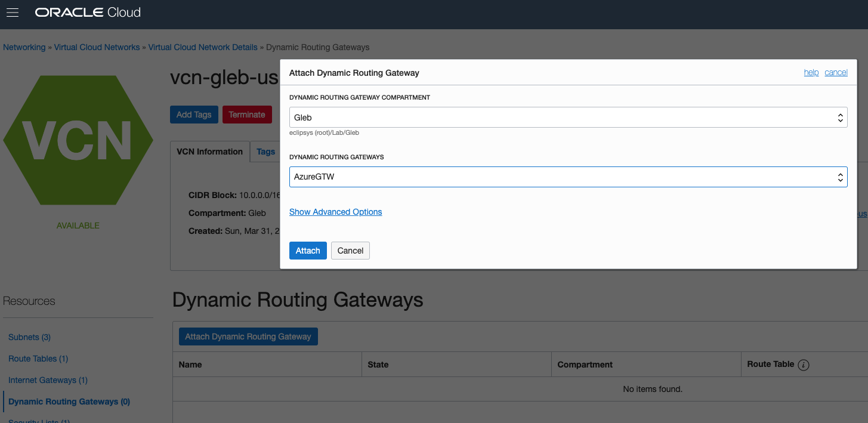The image size is (868, 423).
Task: Click the Oracle Cloud logo
Action: 87,12
